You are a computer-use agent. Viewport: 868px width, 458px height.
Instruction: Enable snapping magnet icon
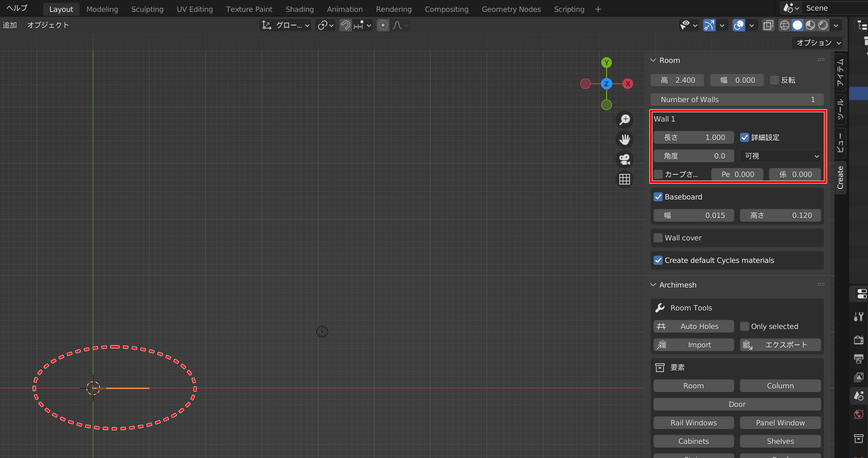pos(346,26)
